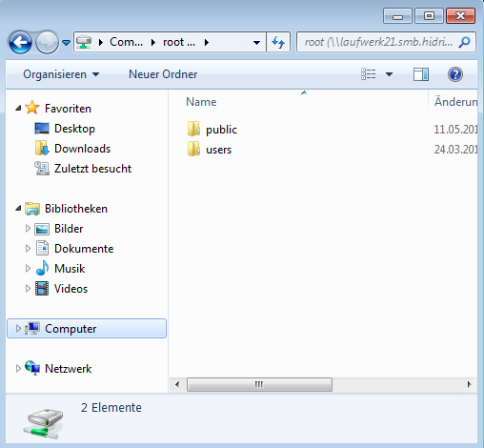
Task: Select the public folder icon
Action: click(x=193, y=130)
